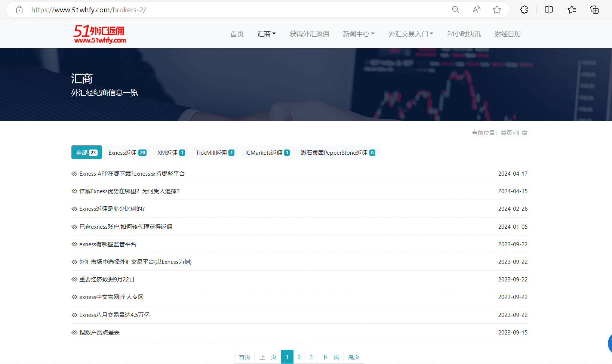
Task: Select the ICMarkets返佣 category tab
Action: point(268,152)
